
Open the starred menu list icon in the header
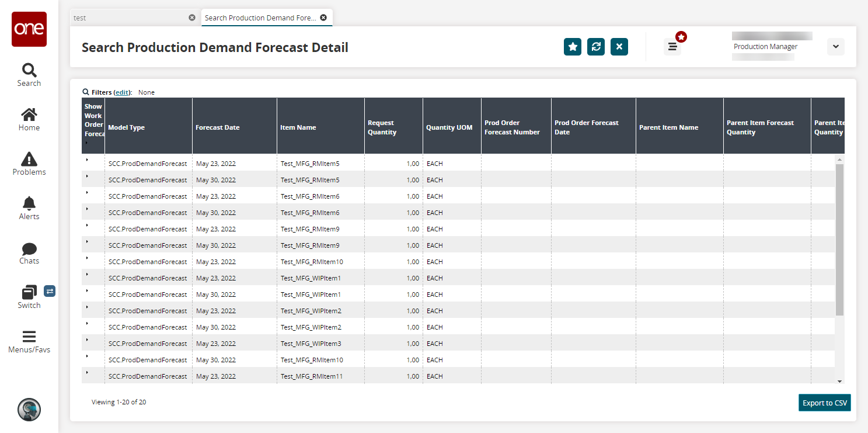672,47
